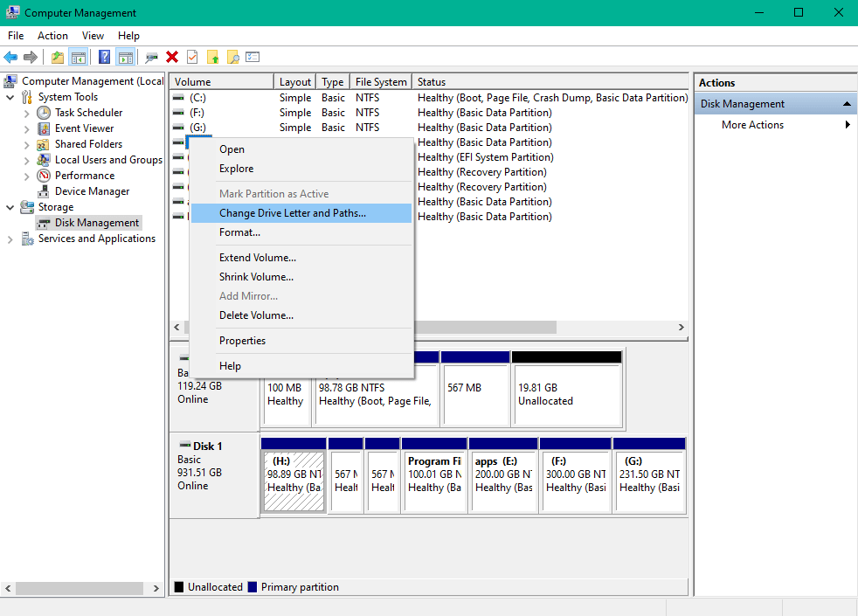Viewport: 858px width, 616px height.
Task: Click the red X delete toolbar icon
Action: 172,58
